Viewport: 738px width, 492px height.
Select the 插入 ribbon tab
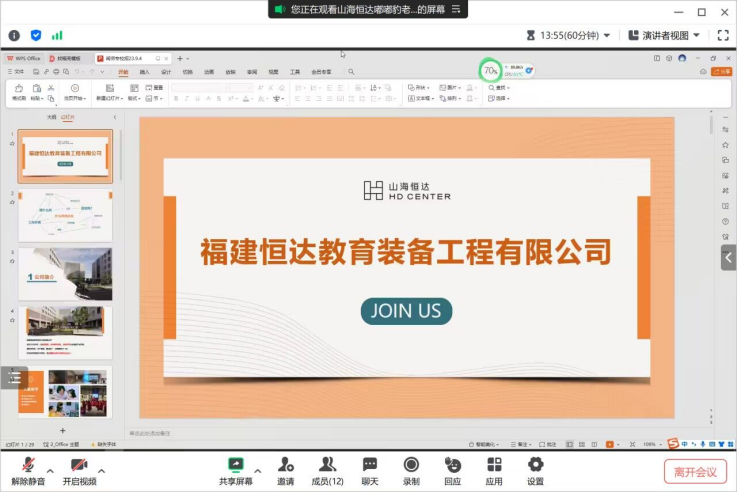[144, 72]
